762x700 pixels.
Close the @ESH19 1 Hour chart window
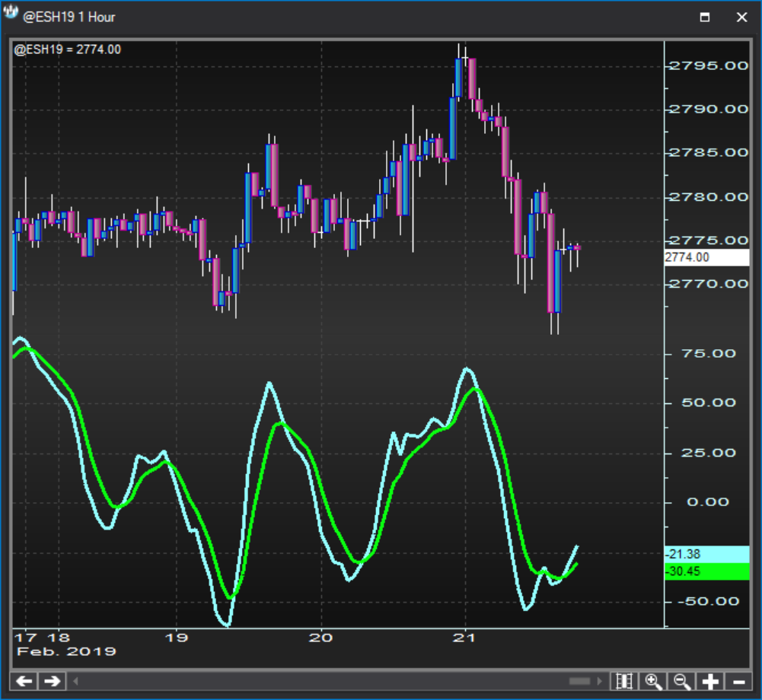(x=741, y=17)
